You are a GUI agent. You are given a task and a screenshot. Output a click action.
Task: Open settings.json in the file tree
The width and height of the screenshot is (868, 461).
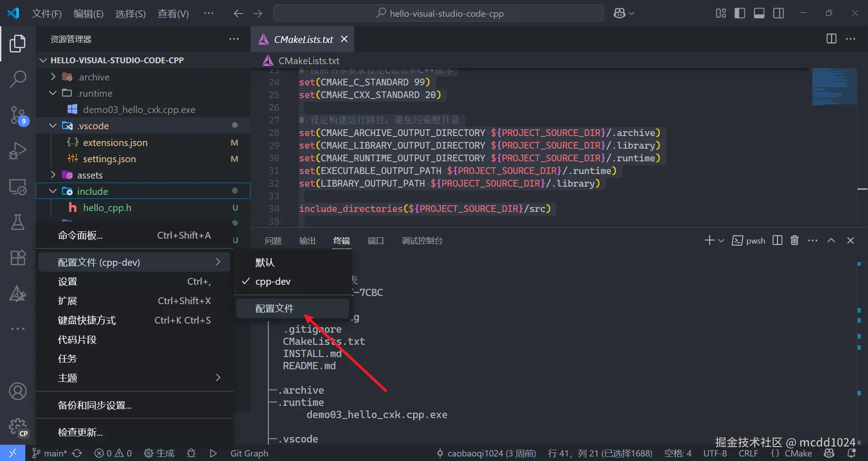(x=109, y=159)
